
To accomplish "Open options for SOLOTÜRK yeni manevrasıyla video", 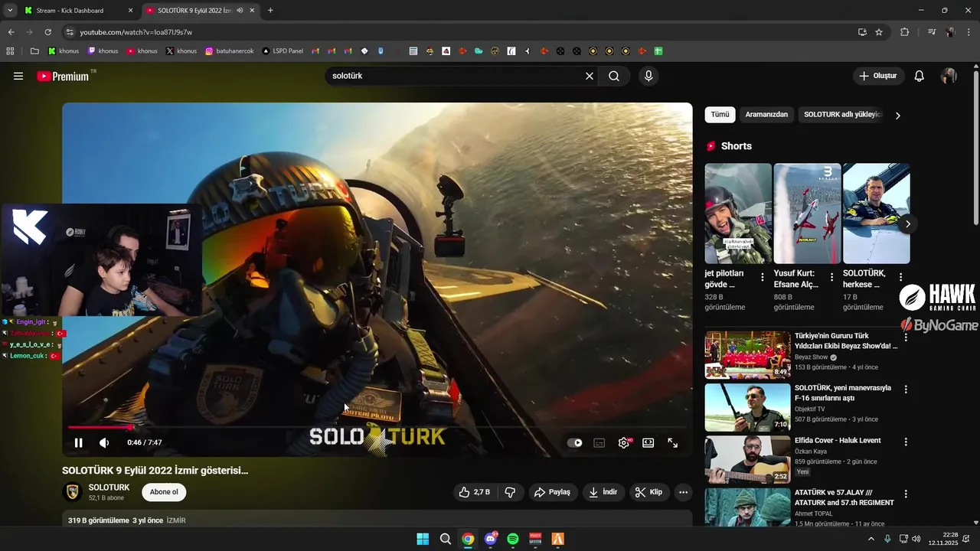I will click(x=906, y=390).
